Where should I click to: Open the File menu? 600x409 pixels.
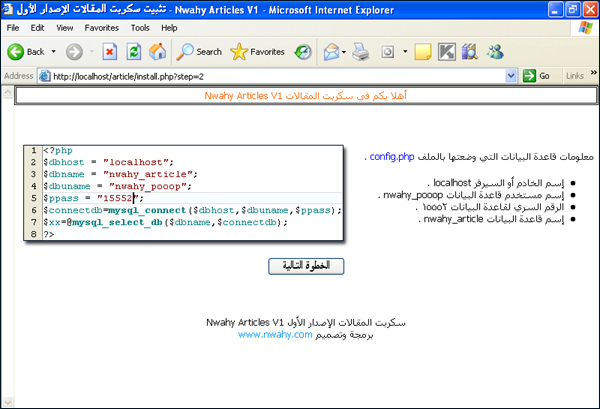click(x=13, y=28)
